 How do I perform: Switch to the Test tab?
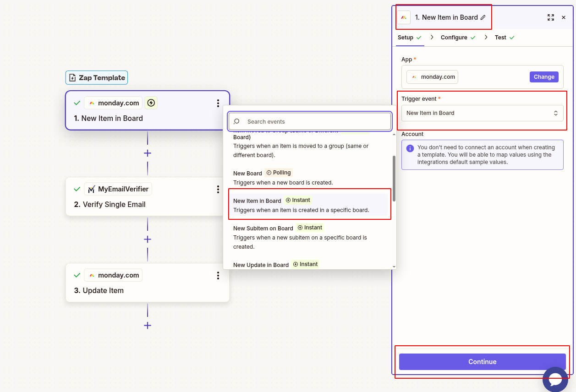pos(501,37)
